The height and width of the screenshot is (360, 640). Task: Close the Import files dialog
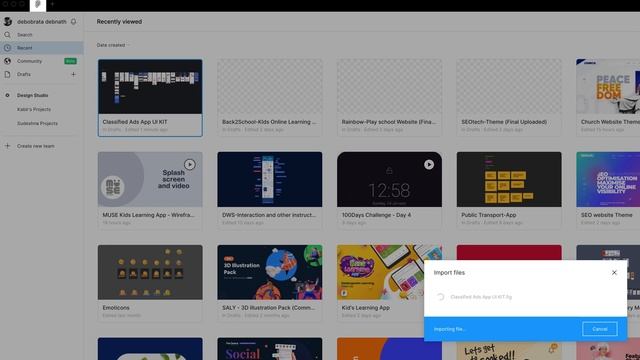614,272
